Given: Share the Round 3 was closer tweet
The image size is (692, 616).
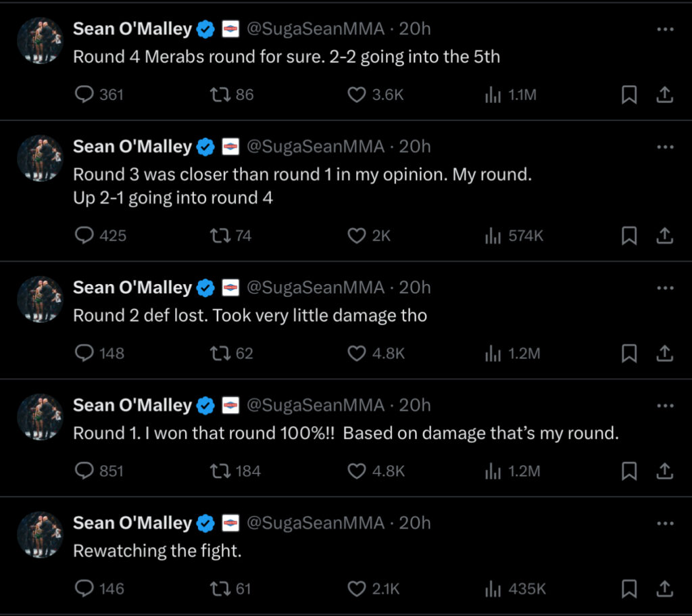Looking at the screenshot, I should [x=664, y=235].
